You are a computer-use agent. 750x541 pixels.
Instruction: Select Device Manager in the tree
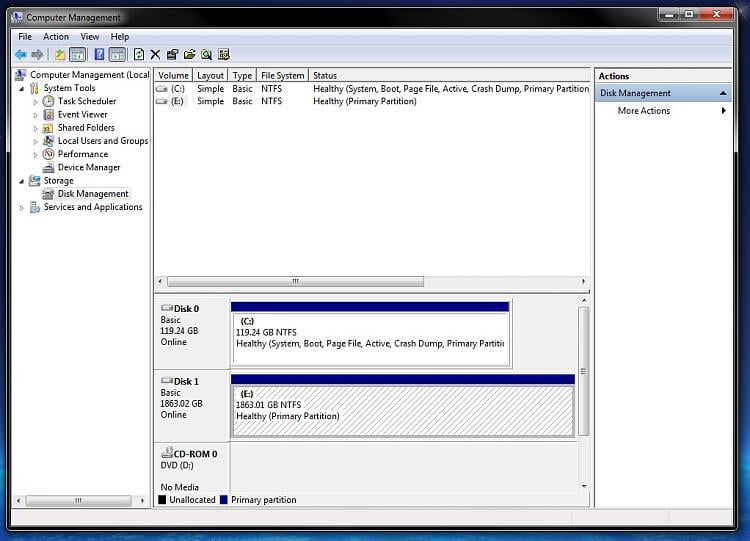[x=89, y=167]
